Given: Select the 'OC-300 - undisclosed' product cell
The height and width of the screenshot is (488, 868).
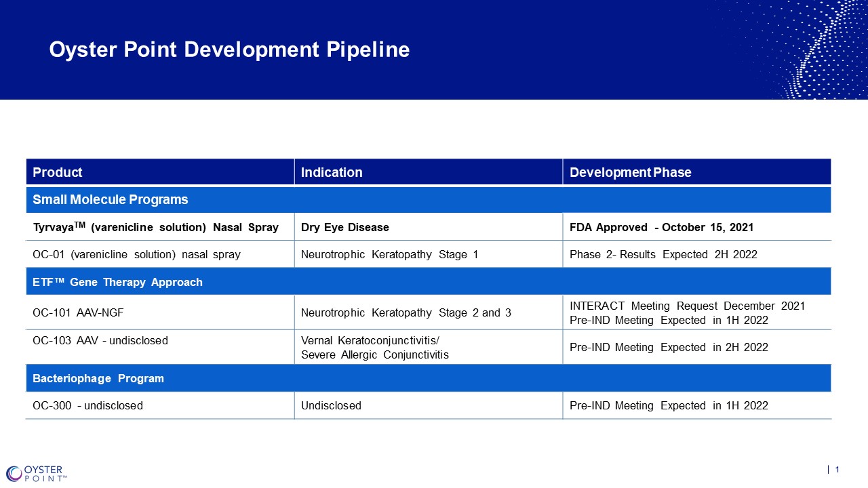Looking at the screenshot, I should [87, 405].
